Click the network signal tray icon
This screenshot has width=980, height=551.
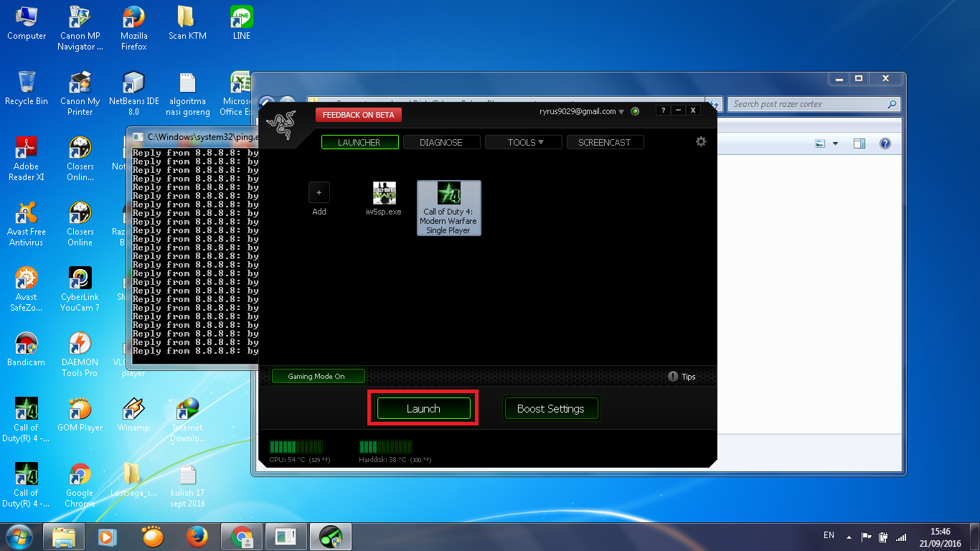[x=901, y=536]
